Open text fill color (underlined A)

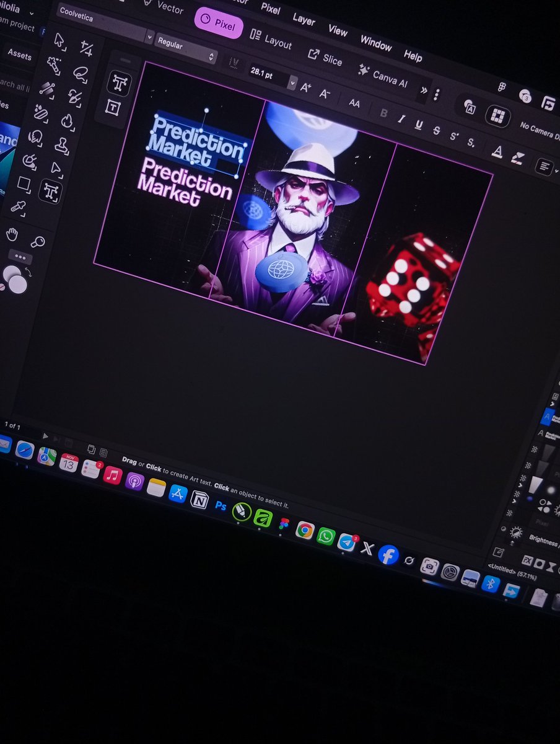pos(497,151)
